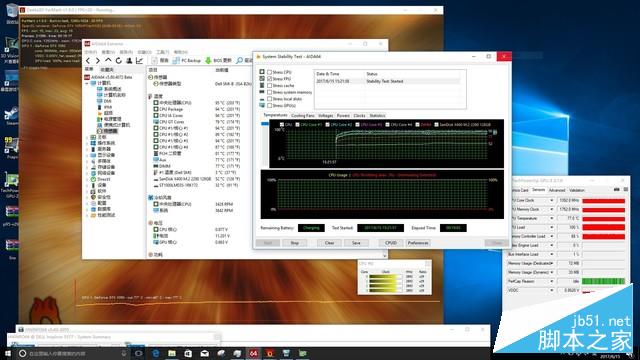Enable the Stress CPU checkbox
640x360 pixels.
pyautogui.click(x=269, y=72)
